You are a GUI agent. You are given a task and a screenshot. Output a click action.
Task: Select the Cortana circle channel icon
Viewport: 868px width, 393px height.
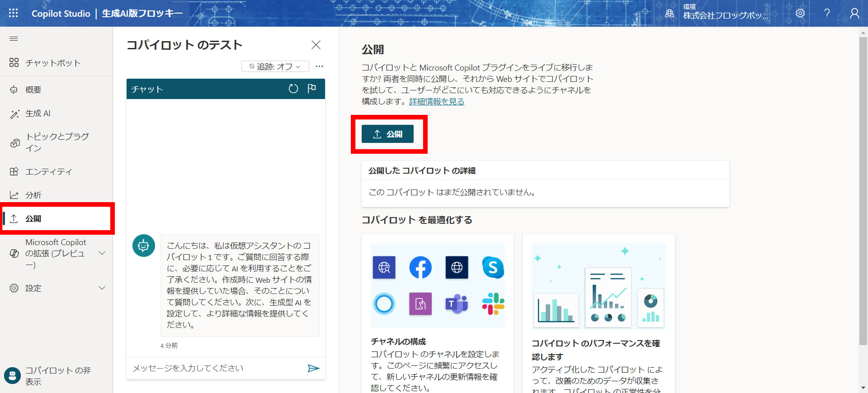[384, 303]
